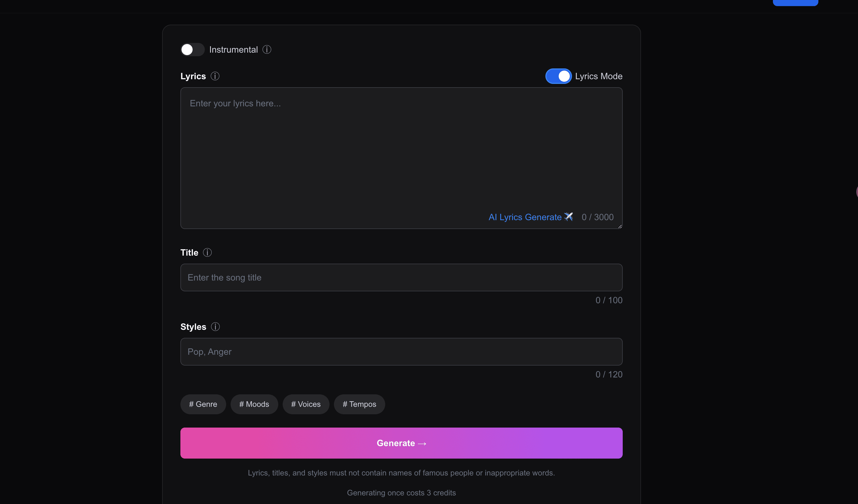Open the Styles info icon
This screenshot has width=858, height=504.
click(215, 327)
